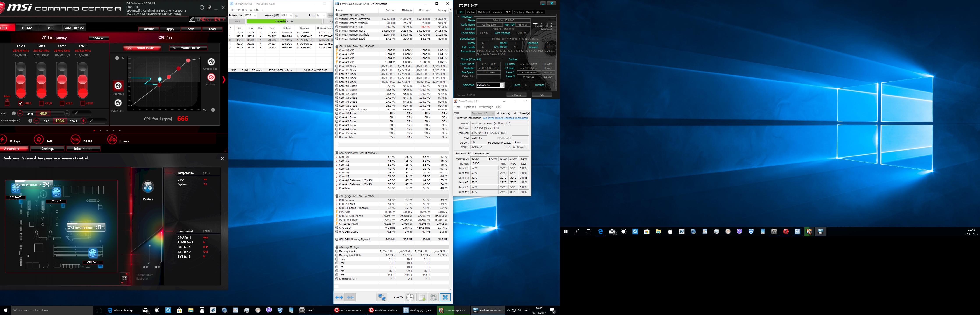Click the Cooling fan icon
The width and height of the screenshot is (980, 315).
148,187
